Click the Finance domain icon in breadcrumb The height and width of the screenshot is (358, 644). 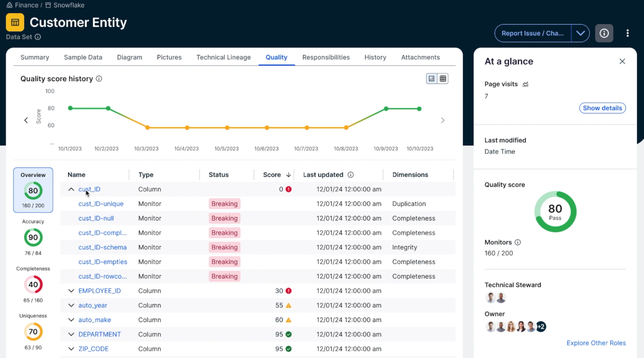point(9,5)
